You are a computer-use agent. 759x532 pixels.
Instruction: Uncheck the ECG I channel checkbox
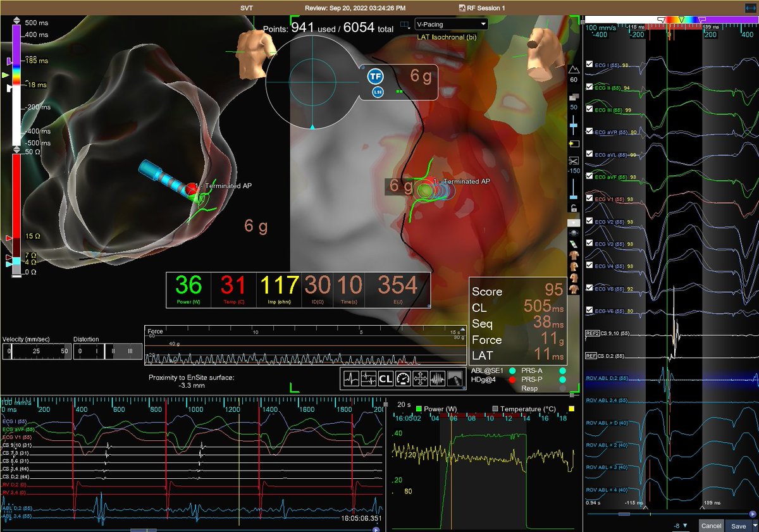coord(589,65)
